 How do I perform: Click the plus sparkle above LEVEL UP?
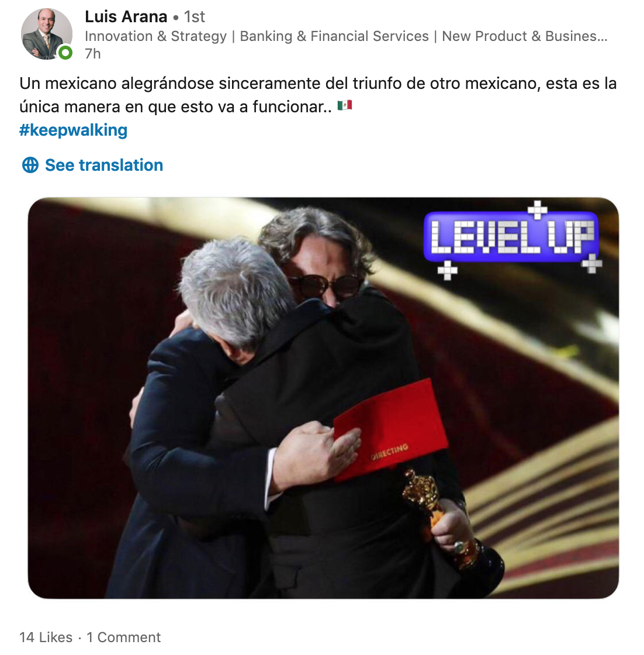[537, 210]
